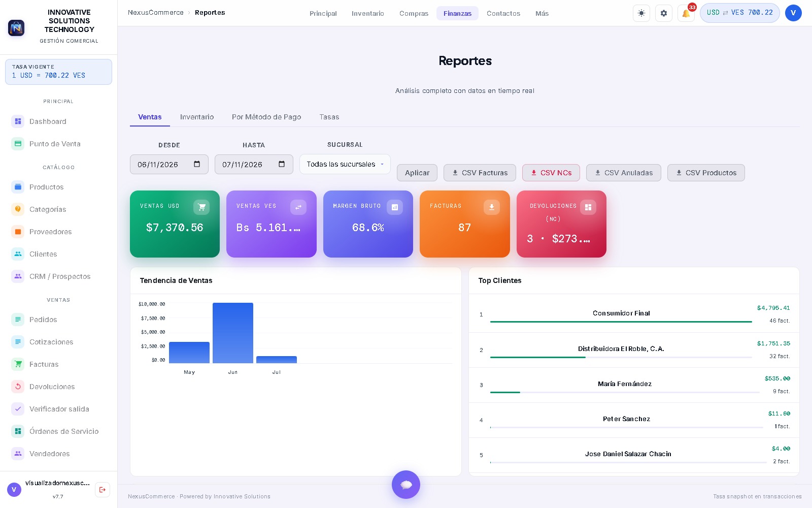812x508 pixels.
Task: Open Categorías sidebar icon
Action: tap(18, 209)
